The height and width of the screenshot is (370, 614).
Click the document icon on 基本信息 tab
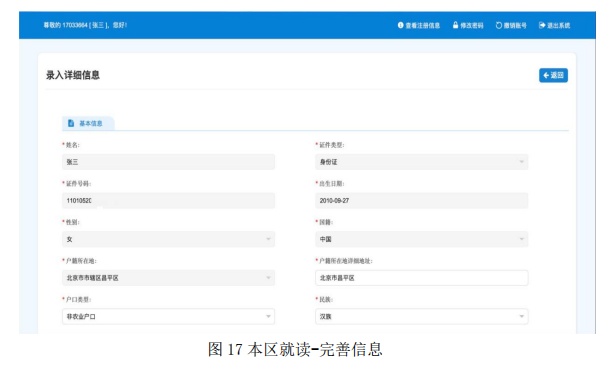[71, 123]
